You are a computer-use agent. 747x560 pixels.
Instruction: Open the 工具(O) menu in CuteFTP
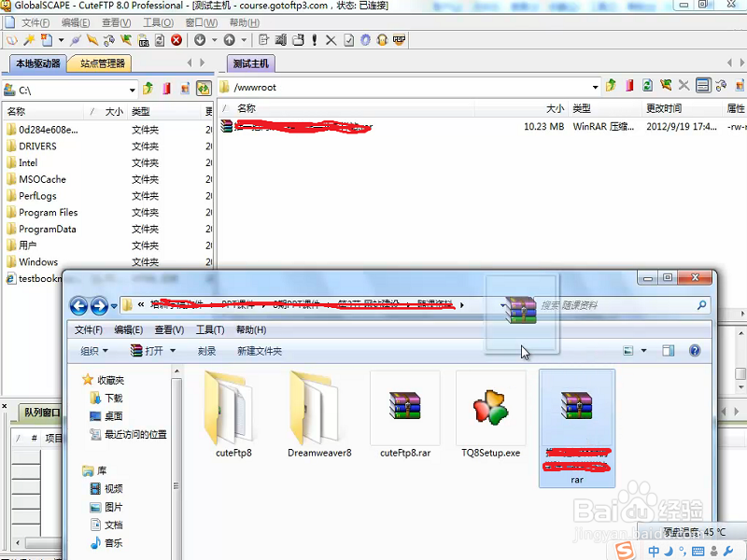pyautogui.click(x=158, y=22)
